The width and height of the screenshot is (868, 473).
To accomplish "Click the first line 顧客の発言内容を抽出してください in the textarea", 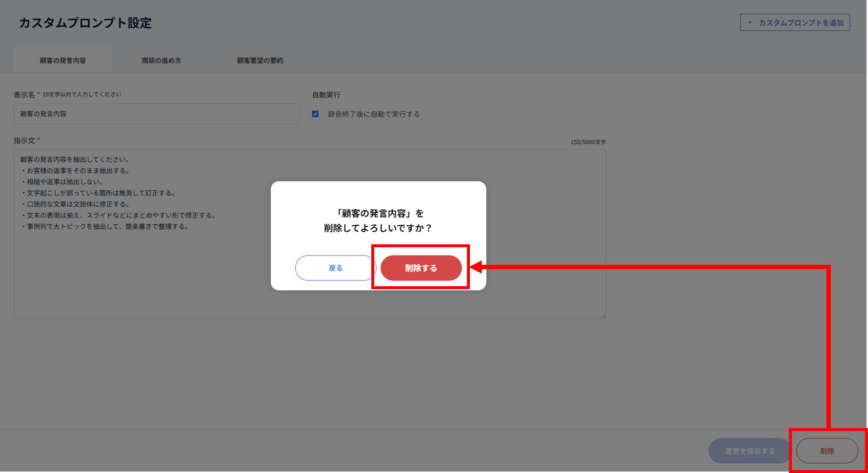I will 75,159.
